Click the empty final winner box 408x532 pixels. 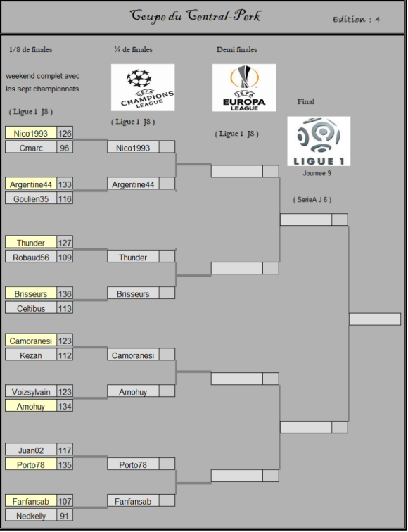(375, 319)
